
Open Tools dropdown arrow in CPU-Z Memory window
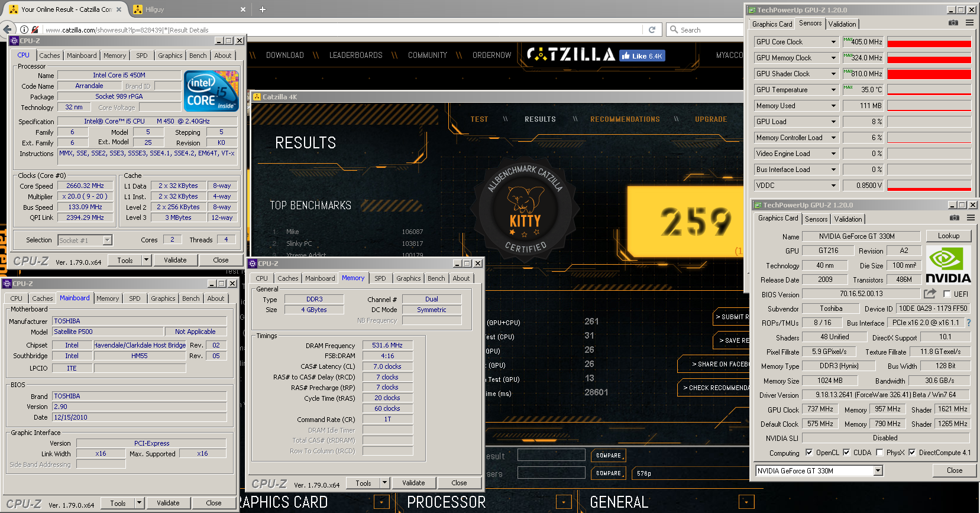point(385,483)
